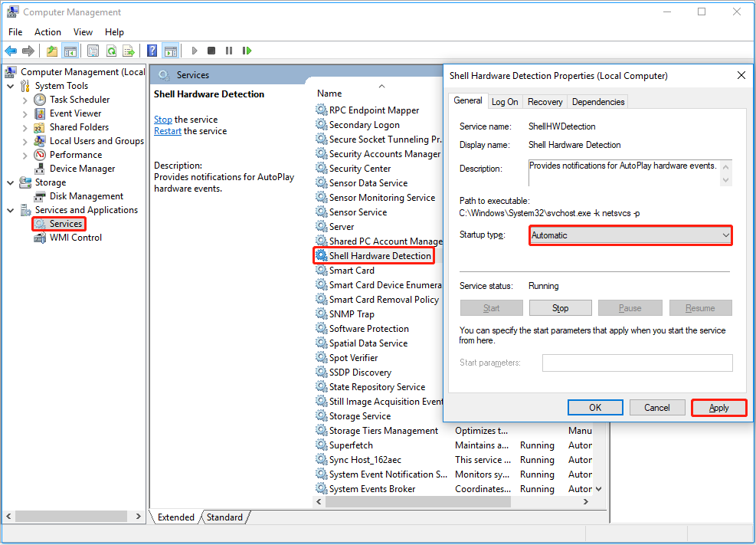Click the Stop the service link
Screen dimensions: 756x545
coord(163,120)
